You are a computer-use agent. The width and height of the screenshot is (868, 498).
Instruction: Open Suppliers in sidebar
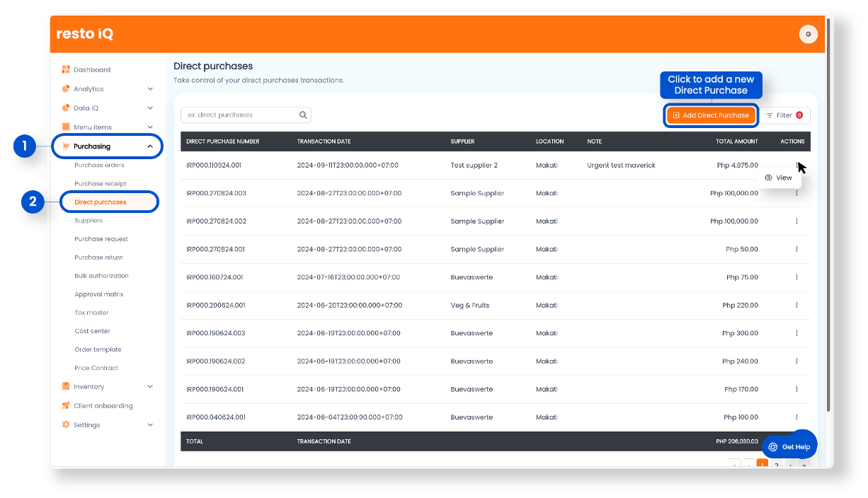pos(88,220)
